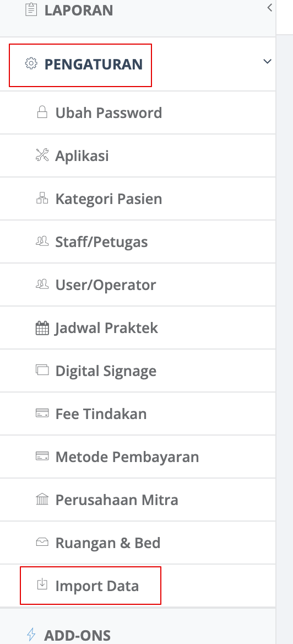Expand the LAPORAN section using its arrow

[269, 7]
